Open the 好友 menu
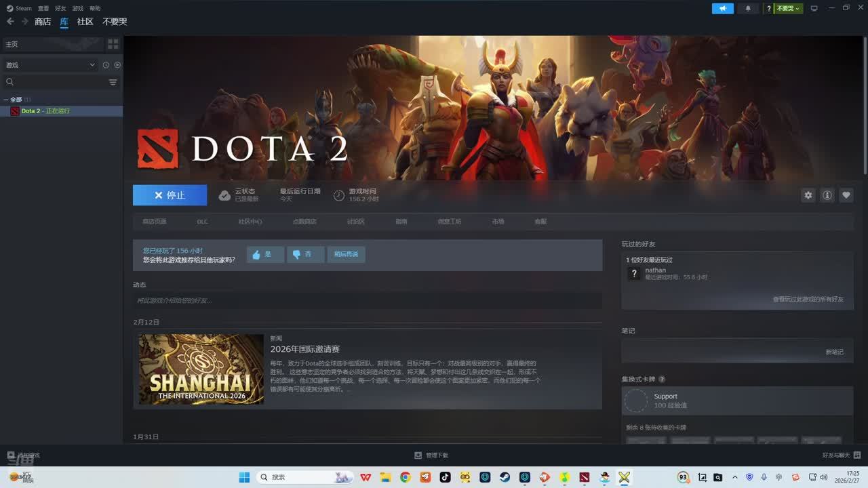The width and height of the screenshot is (868, 488). click(x=60, y=8)
